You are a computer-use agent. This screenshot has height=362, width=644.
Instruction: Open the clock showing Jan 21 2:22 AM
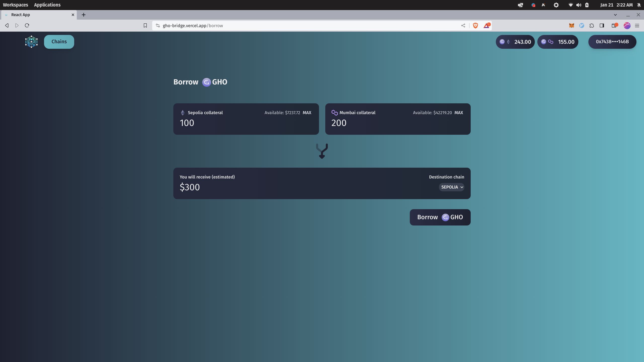coord(616,5)
